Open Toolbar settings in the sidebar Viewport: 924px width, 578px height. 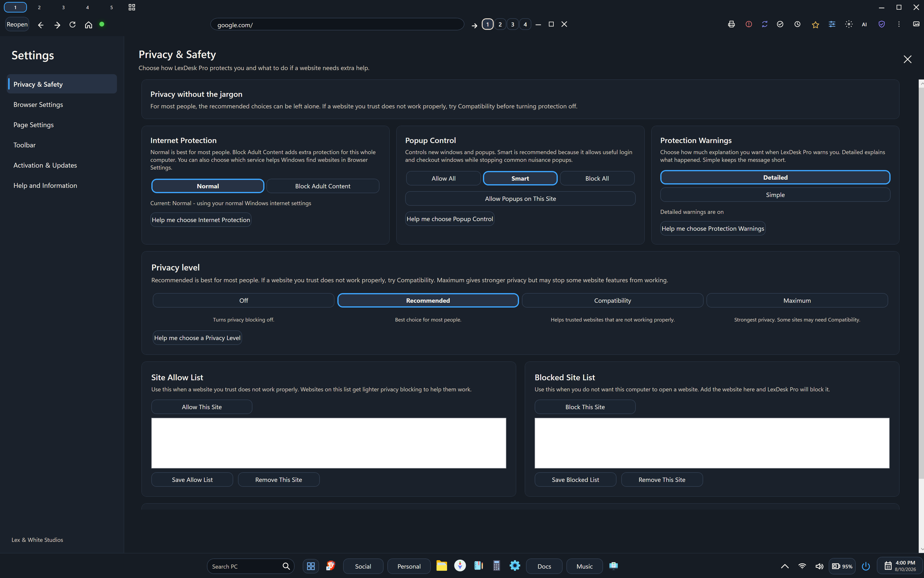62,145
